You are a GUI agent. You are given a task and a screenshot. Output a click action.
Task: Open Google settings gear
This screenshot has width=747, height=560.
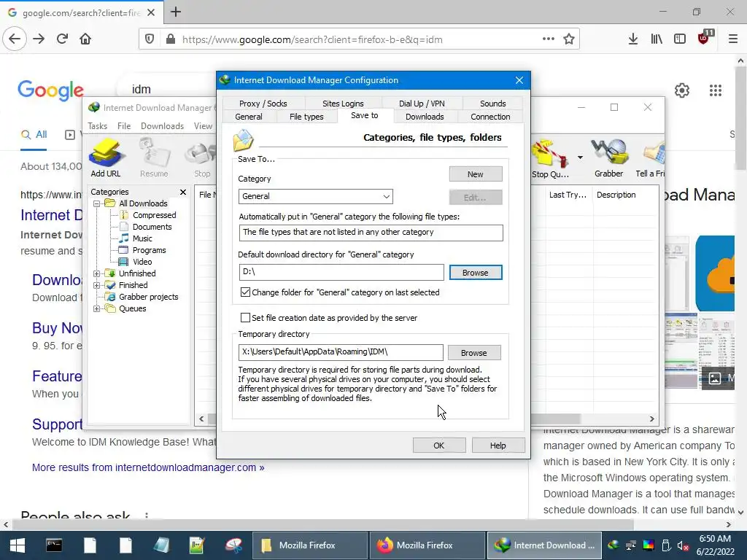[x=682, y=90]
